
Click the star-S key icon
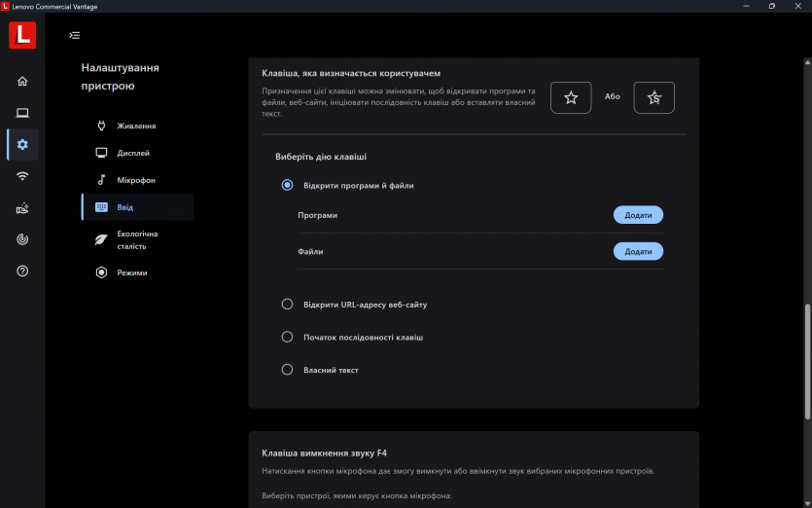coord(653,97)
